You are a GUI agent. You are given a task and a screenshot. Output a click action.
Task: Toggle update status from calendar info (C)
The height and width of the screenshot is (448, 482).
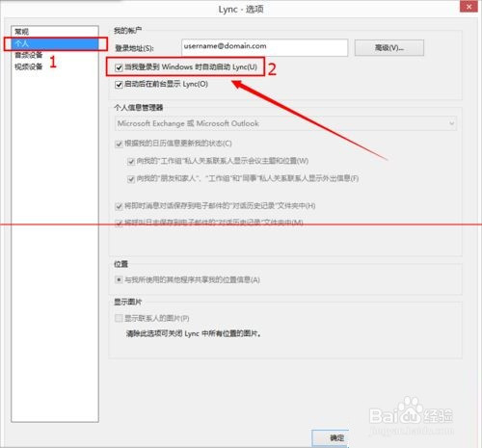[119, 144]
